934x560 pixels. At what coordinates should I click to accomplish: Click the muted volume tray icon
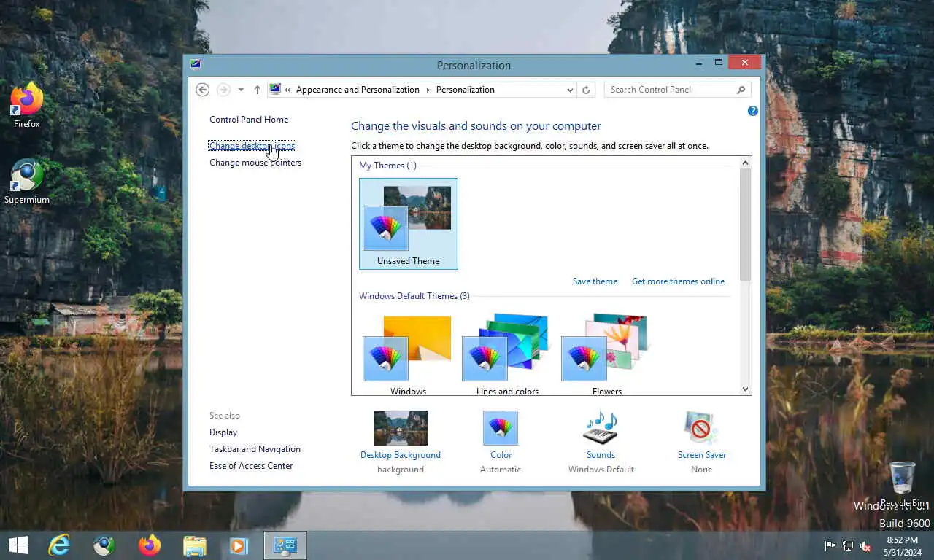(x=865, y=545)
